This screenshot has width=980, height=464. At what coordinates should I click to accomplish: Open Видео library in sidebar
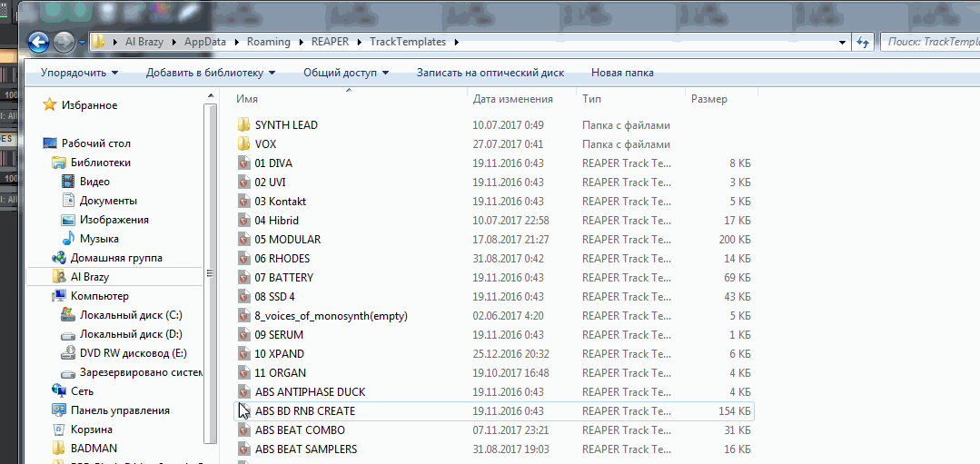[x=94, y=182]
